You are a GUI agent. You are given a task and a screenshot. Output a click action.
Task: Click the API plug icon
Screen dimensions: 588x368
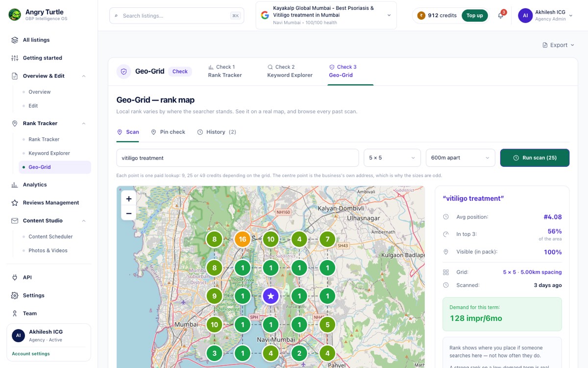(x=15, y=277)
